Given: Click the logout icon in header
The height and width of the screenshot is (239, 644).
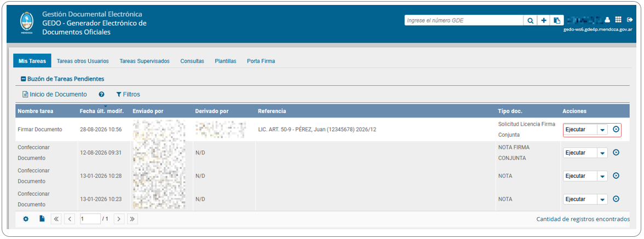Looking at the screenshot, I should (x=630, y=20).
